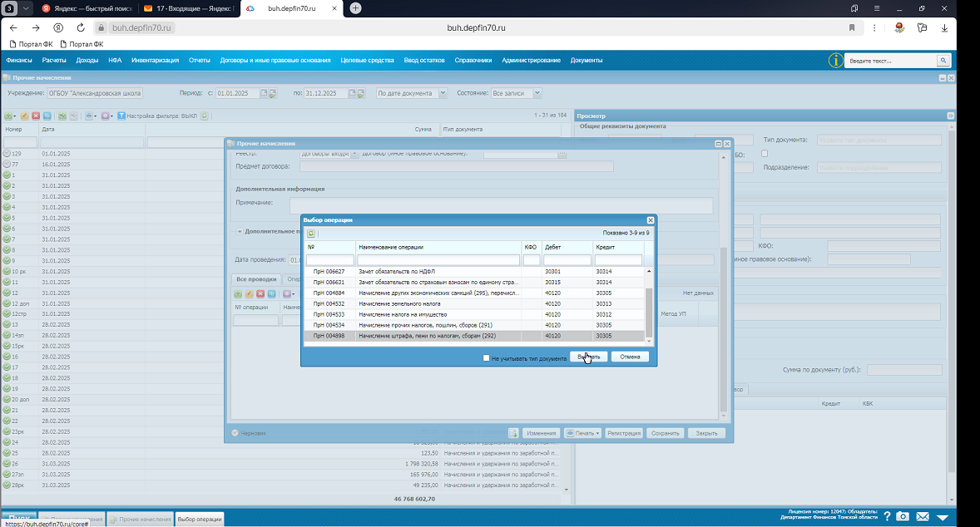This screenshot has height=527, width=980.
Task: Reload the browser page
Action: coord(81,27)
